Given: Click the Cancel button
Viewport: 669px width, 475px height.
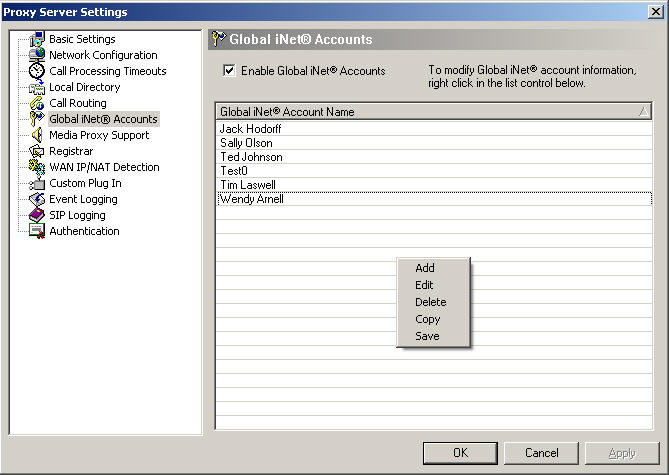Looking at the screenshot, I should pyautogui.click(x=541, y=453).
